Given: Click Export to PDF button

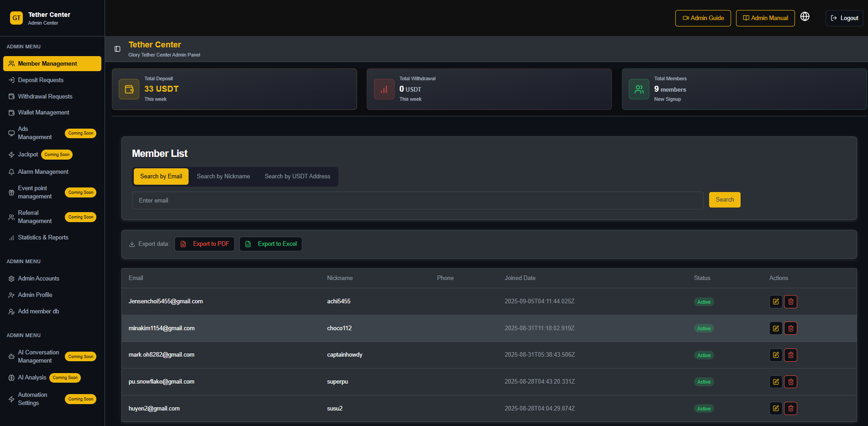Looking at the screenshot, I should click(x=205, y=244).
